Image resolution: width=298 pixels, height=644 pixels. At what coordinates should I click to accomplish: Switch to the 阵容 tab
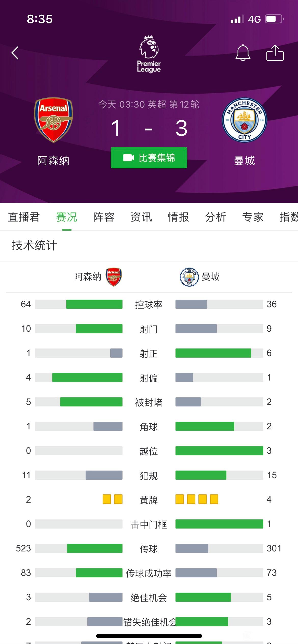[104, 217]
